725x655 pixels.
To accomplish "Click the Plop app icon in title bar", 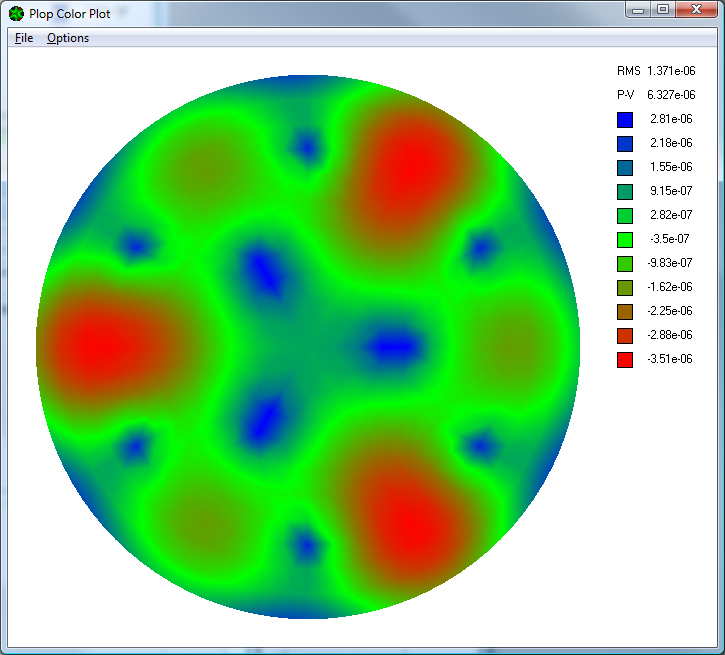I will (16, 14).
